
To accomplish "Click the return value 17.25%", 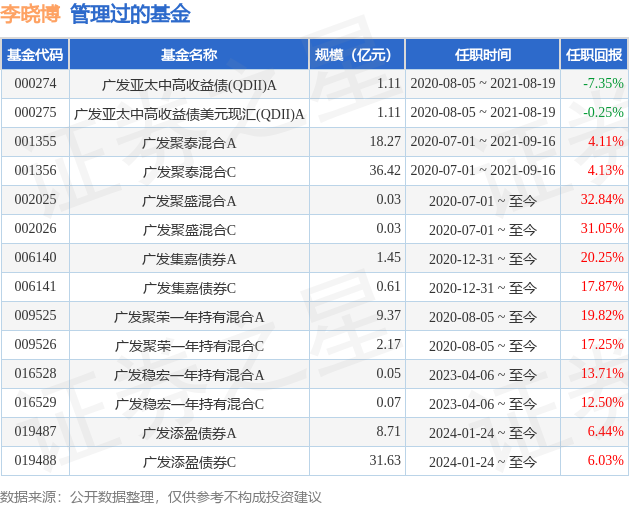I will (602, 344).
